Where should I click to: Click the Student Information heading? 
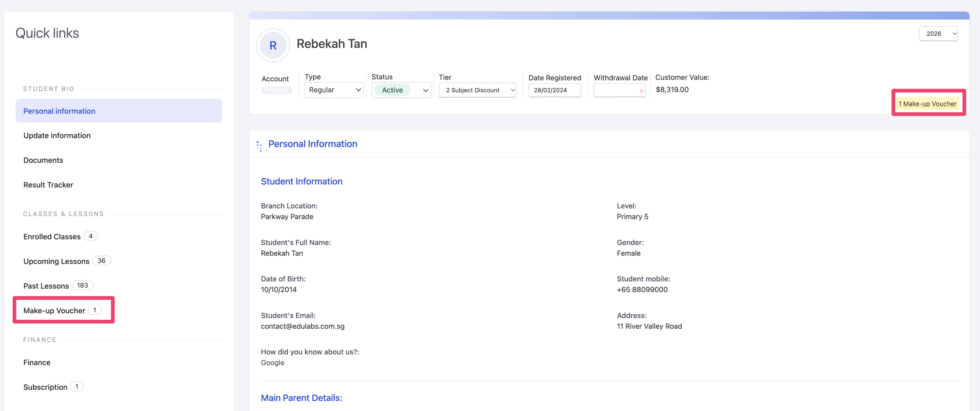(x=301, y=181)
